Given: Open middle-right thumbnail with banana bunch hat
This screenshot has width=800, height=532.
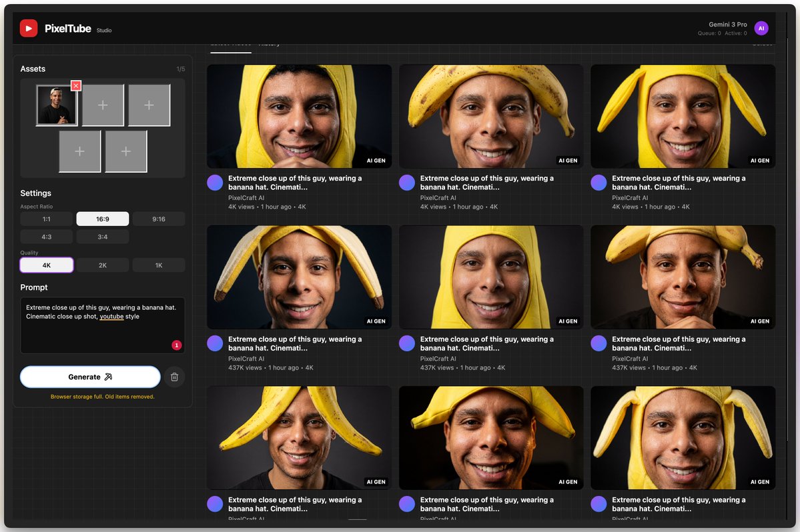Looking at the screenshot, I should click(x=683, y=277).
